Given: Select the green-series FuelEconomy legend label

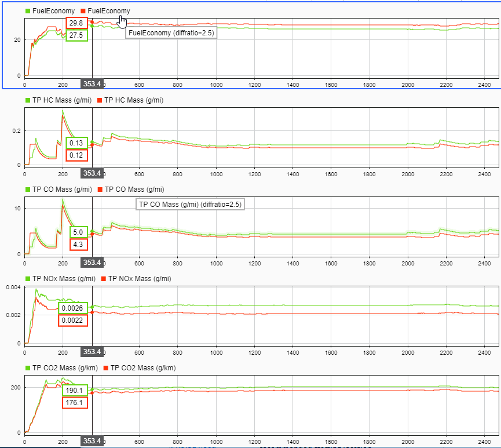Looking at the screenshot, I should pos(54,11).
